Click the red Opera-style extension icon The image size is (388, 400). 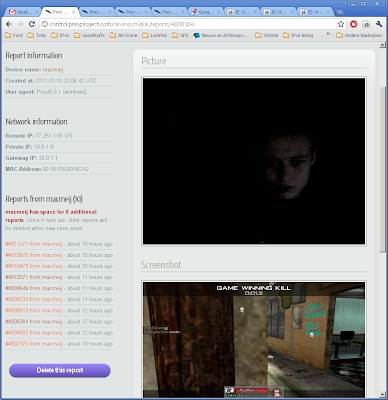(x=354, y=24)
